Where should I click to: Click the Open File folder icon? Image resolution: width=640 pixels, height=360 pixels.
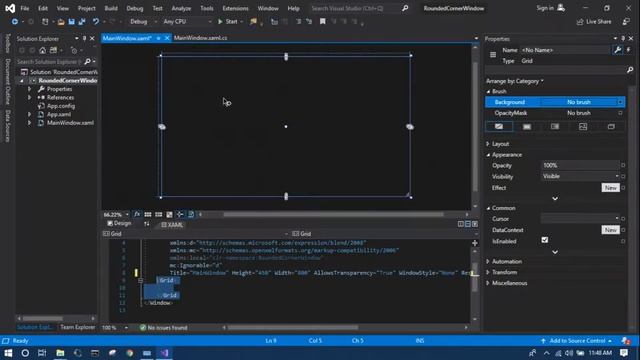pos(61,22)
